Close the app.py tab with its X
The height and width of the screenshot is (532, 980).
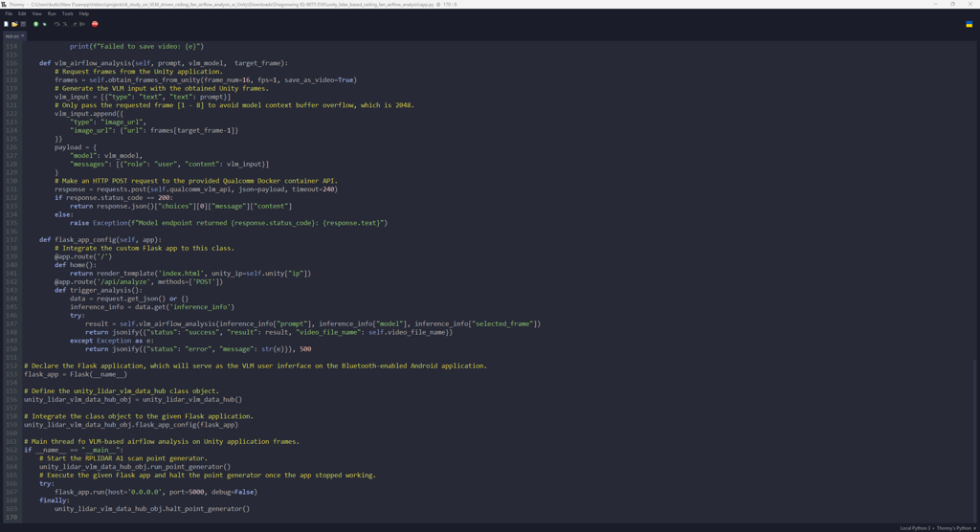pyautogui.click(x=23, y=35)
